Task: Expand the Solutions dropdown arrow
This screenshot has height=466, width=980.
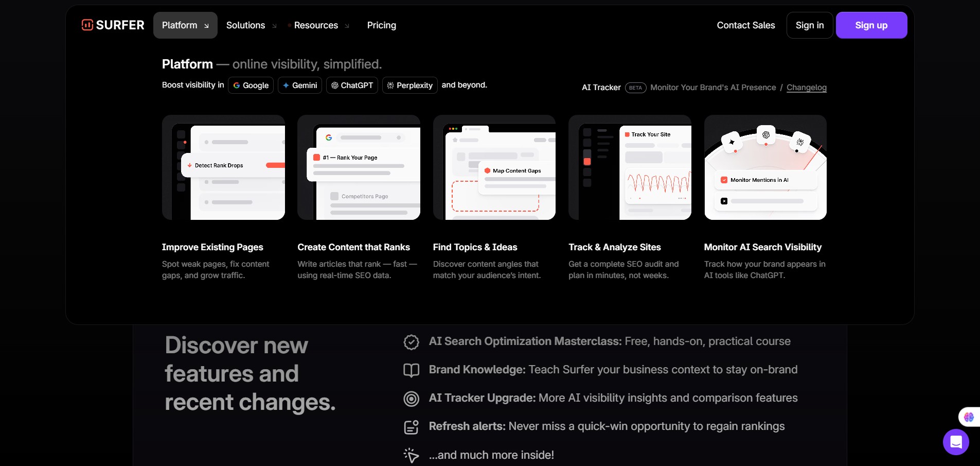Action: coord(274,26)
